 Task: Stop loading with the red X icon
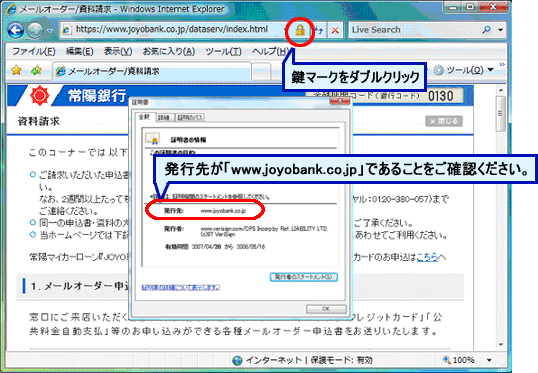pyautogui.click(x=335, y=31)
